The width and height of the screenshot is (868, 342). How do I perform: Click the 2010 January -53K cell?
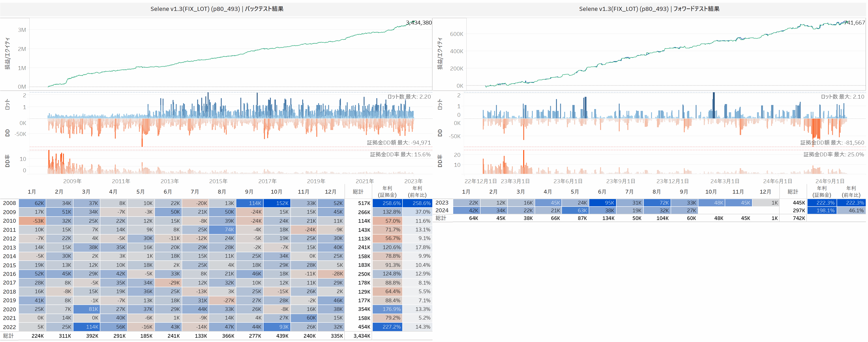click(x=32, y=221)
